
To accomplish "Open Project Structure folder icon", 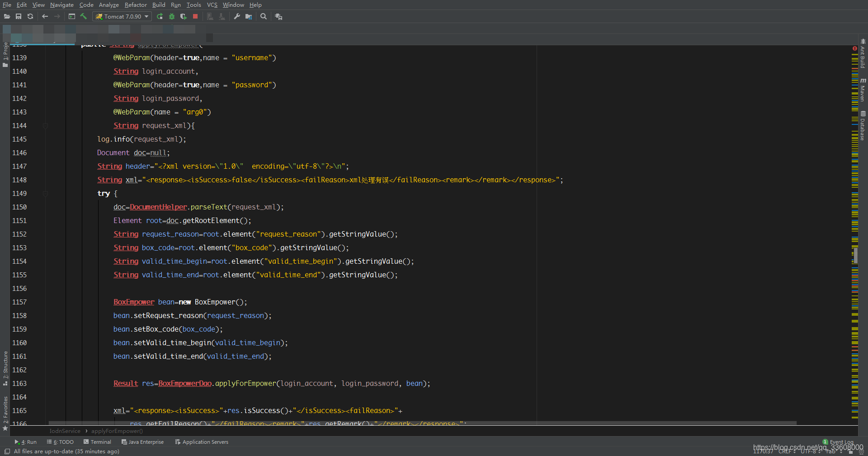I will click(x=249, y=16).
